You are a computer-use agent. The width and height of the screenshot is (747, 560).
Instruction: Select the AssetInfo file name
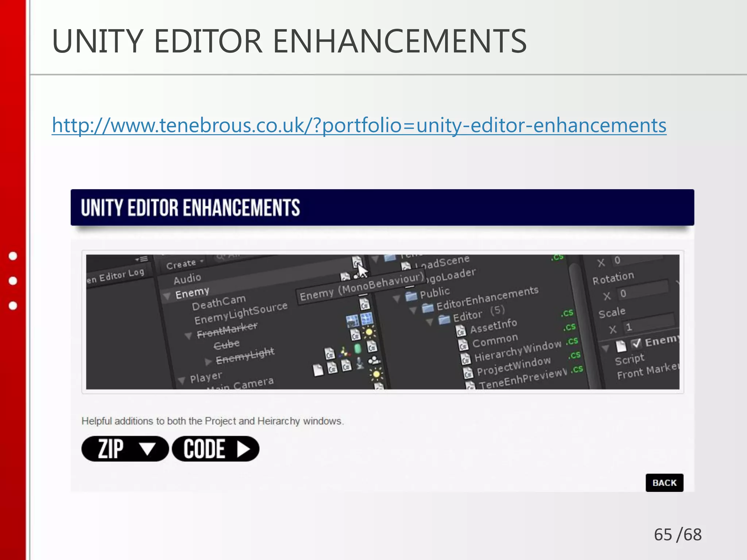click(x=494, y=326)
